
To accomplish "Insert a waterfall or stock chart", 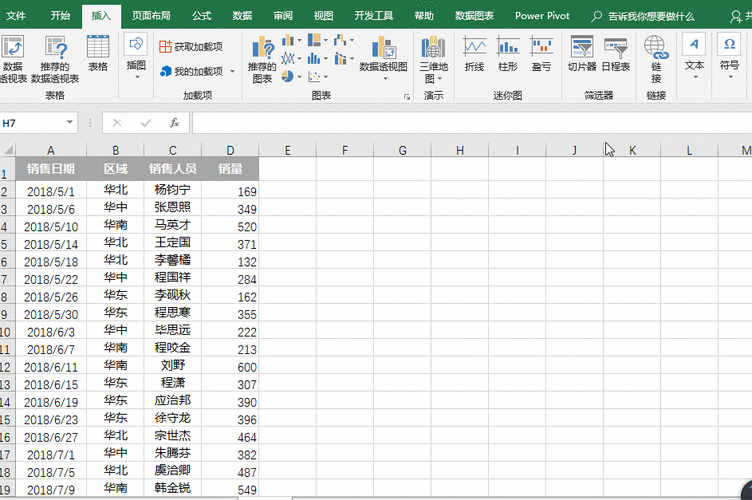I will pos(340,40).
